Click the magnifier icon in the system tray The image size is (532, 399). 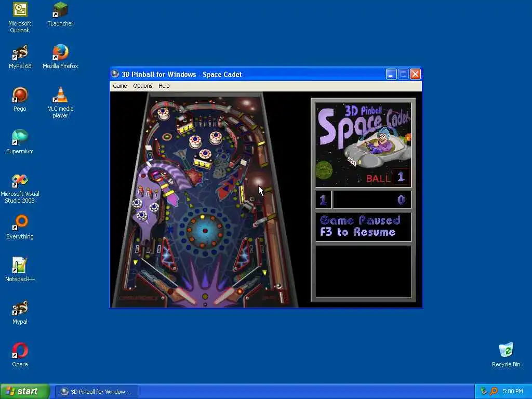coord(494,392)
